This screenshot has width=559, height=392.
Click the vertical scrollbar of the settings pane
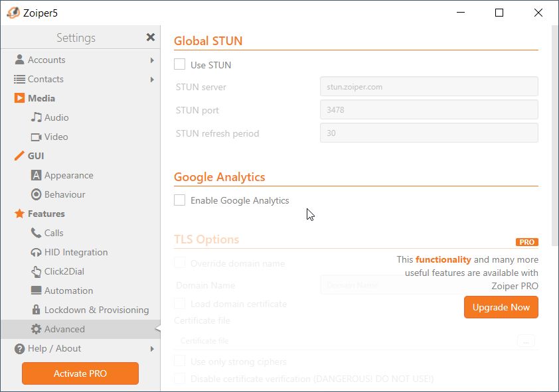click(554, 135)
